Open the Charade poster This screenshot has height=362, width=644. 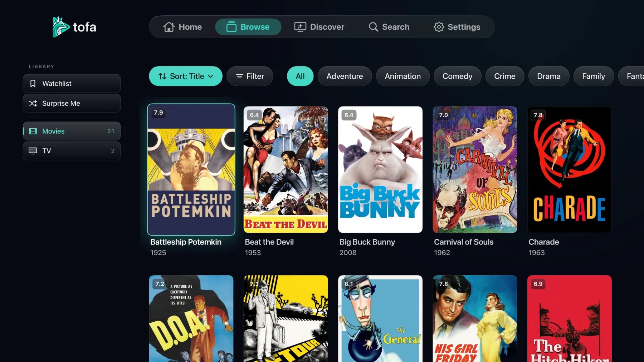pos(570,169)
